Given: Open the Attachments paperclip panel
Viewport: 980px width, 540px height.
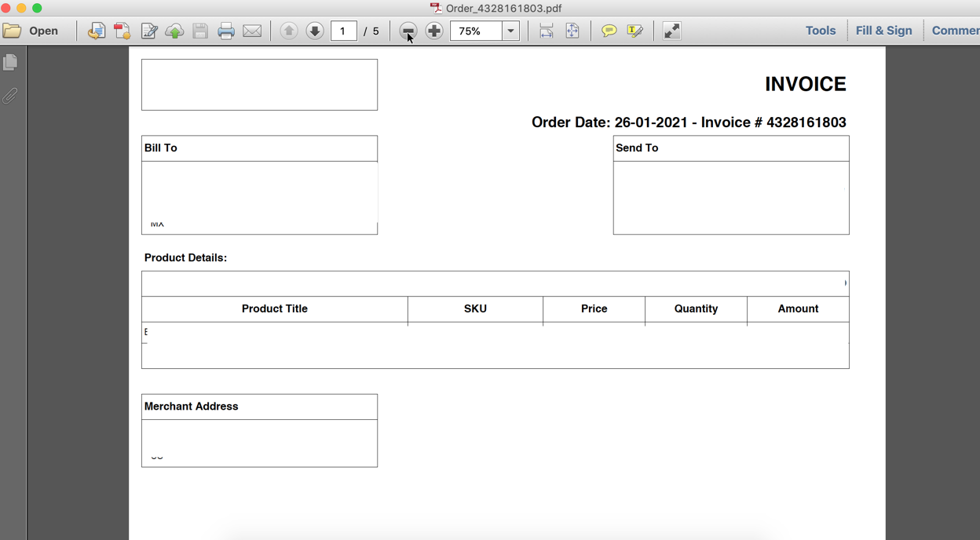Looking at the screenshot, I should pos(10,95).
